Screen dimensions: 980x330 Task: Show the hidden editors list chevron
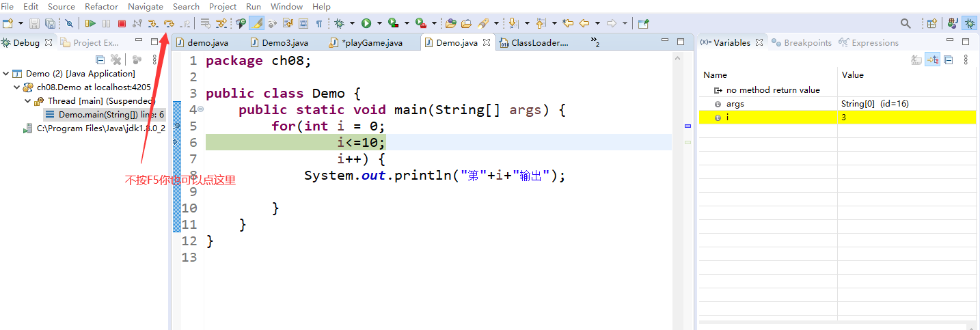click(x=595, y=42)
